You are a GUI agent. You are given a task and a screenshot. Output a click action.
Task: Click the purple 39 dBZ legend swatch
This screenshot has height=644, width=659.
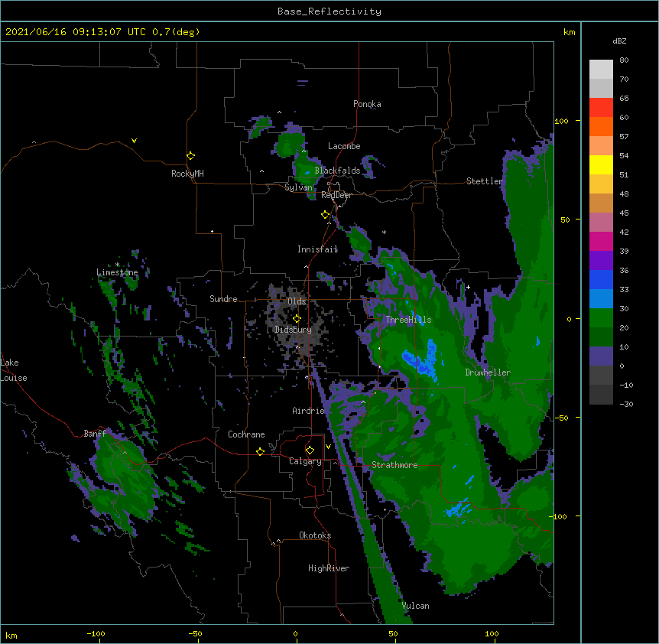(601, 261)
